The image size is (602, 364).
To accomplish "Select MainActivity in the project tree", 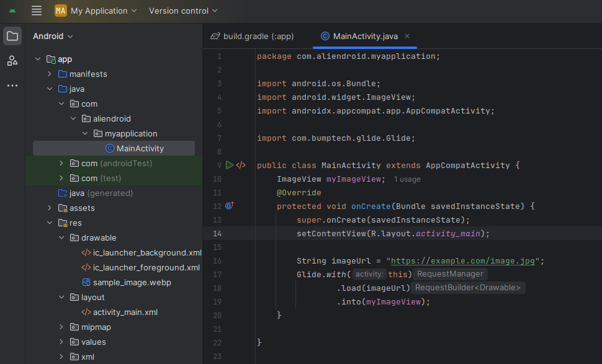I will pyautogui.click(x=114, y=148).
